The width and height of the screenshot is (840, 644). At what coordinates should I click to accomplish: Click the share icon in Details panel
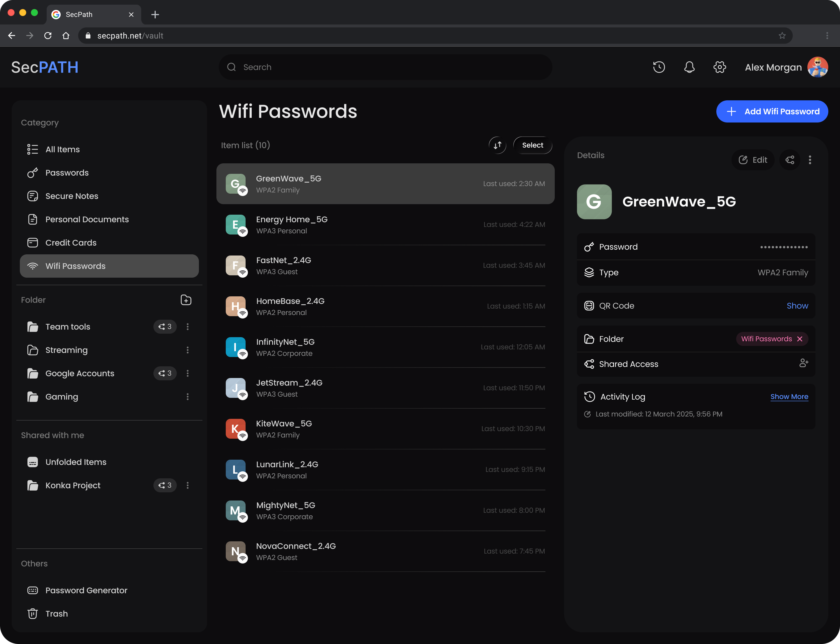click(x=790, y=160)
